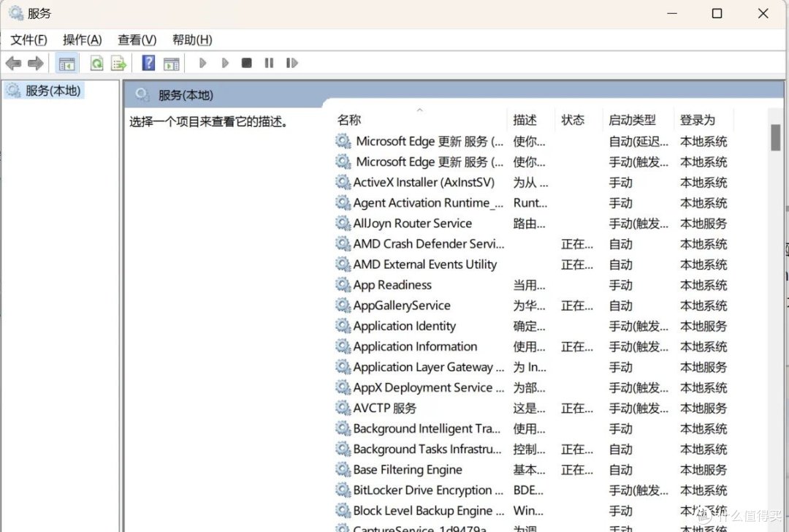The width and height of the screenshot is (789, 532).
Task: Click the Export List toolbar icon
Action: pos(119,64)
